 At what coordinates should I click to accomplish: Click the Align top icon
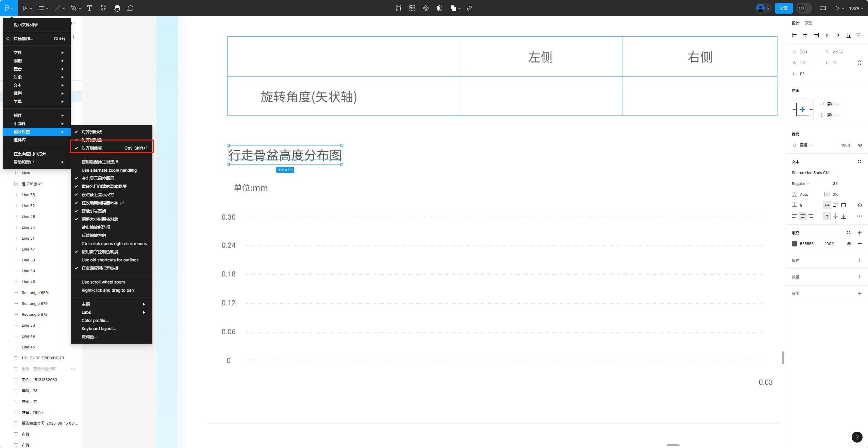coord(827,35)
